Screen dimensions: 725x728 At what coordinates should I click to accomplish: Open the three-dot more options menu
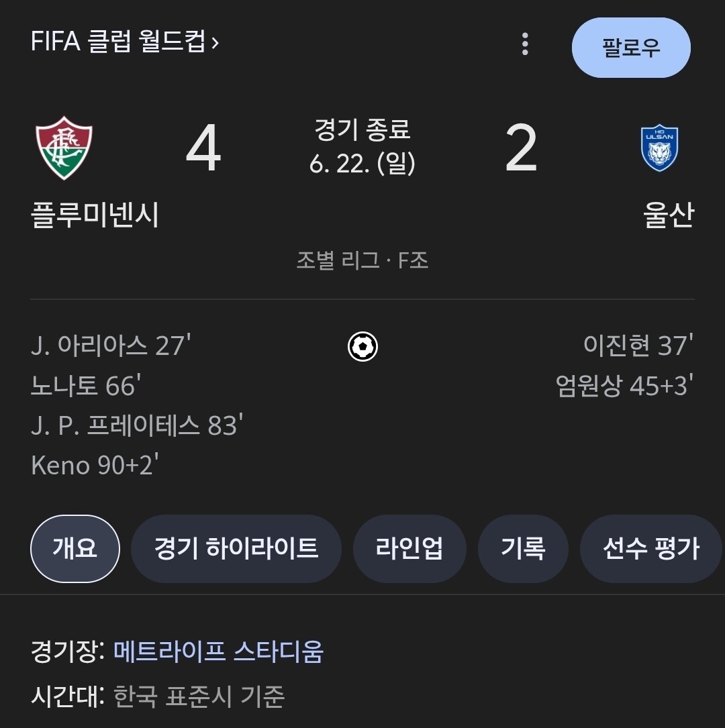(525, 44)
